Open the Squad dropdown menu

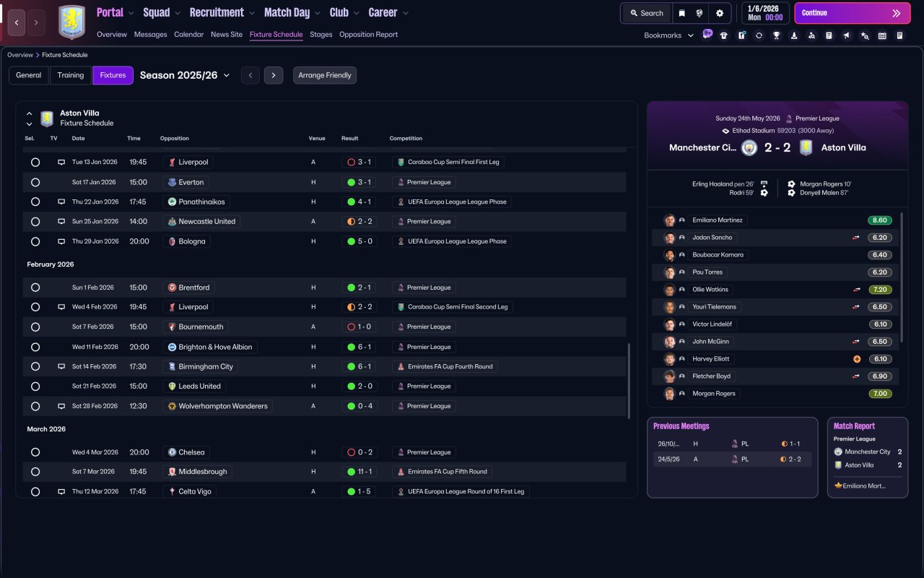point(162,12)
